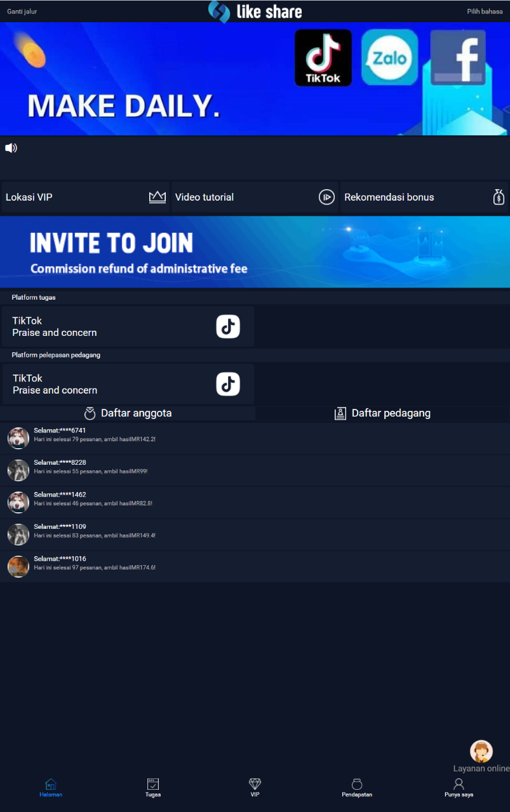This screenshot has width=510, height=812.
Task: Select member entry ****1016
Action: (x=255, y=566)
